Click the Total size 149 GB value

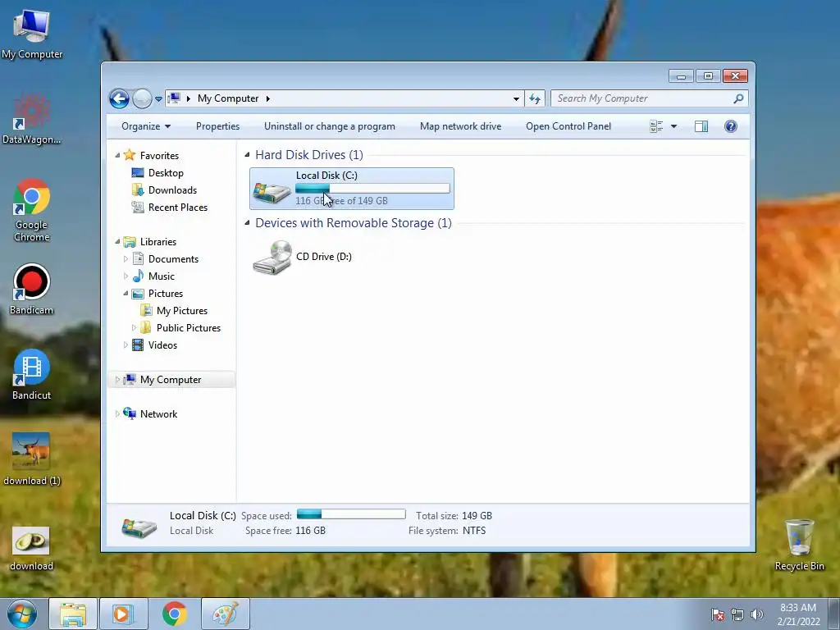pos(477,516)
